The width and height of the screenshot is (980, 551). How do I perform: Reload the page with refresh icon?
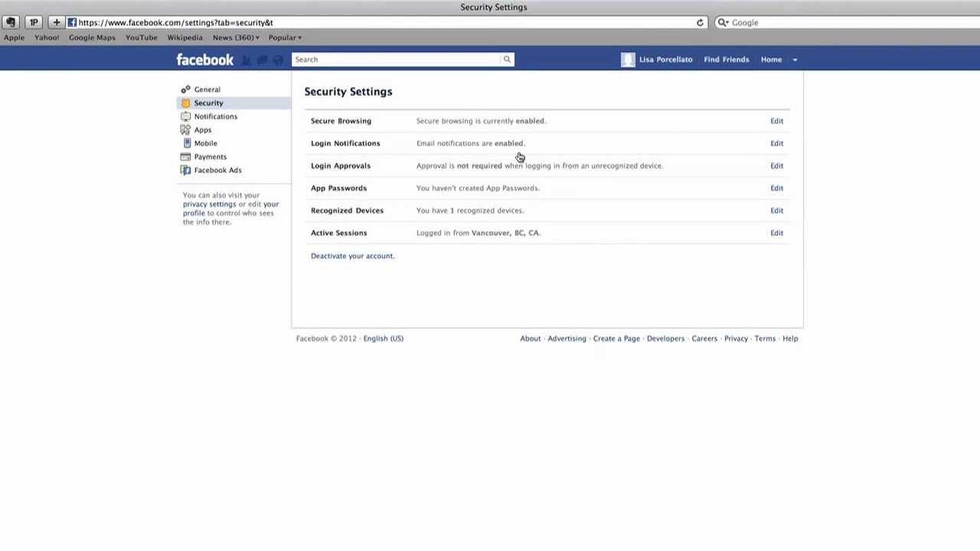[x=700, y=22]
